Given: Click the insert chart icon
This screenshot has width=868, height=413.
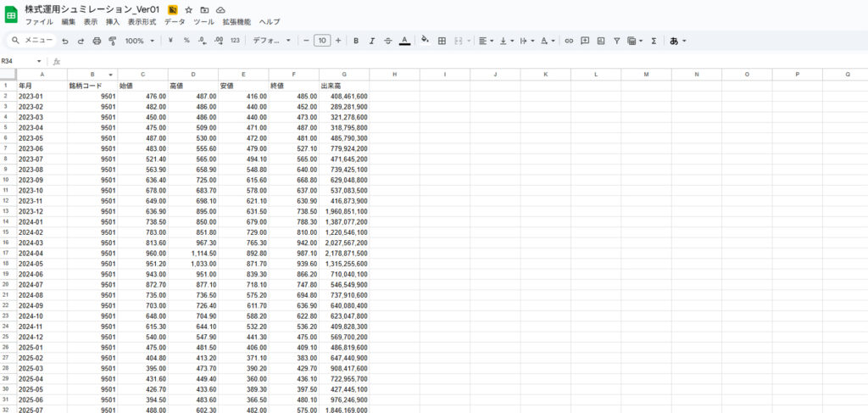Looking at the screenshot, I should point(601,41).
